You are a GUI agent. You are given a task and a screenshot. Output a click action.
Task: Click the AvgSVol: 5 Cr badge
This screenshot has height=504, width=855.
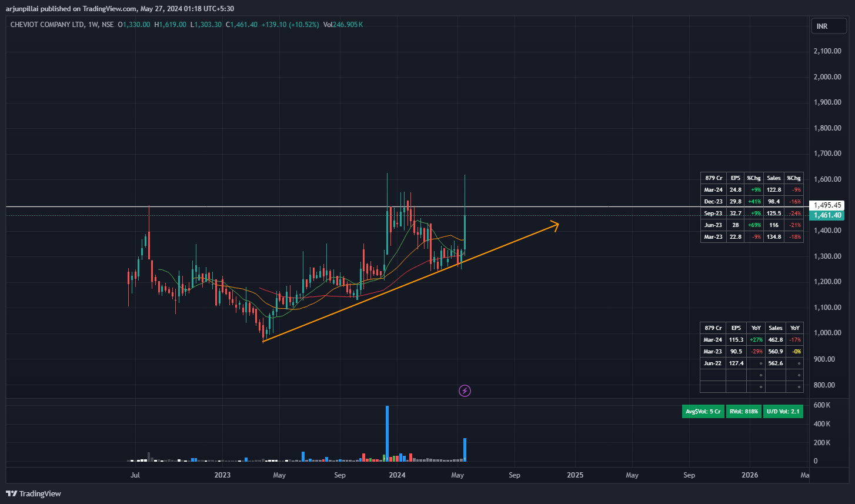point(703,412)
